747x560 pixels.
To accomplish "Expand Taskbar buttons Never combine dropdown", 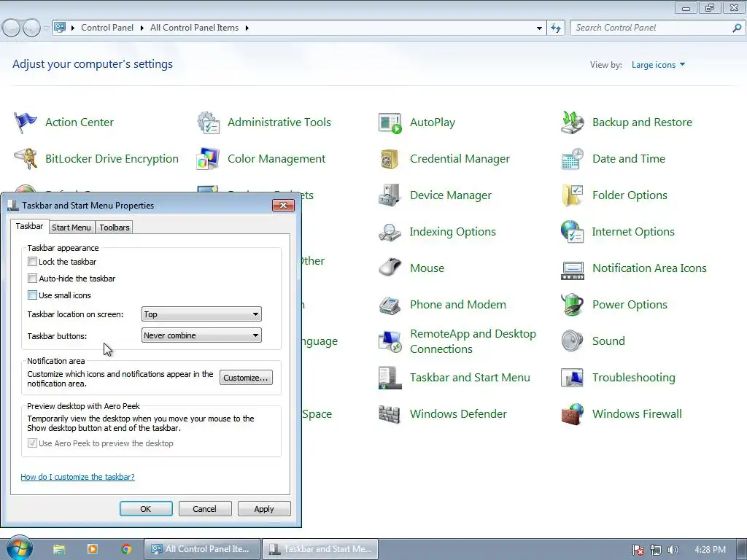I will (201, 335).
